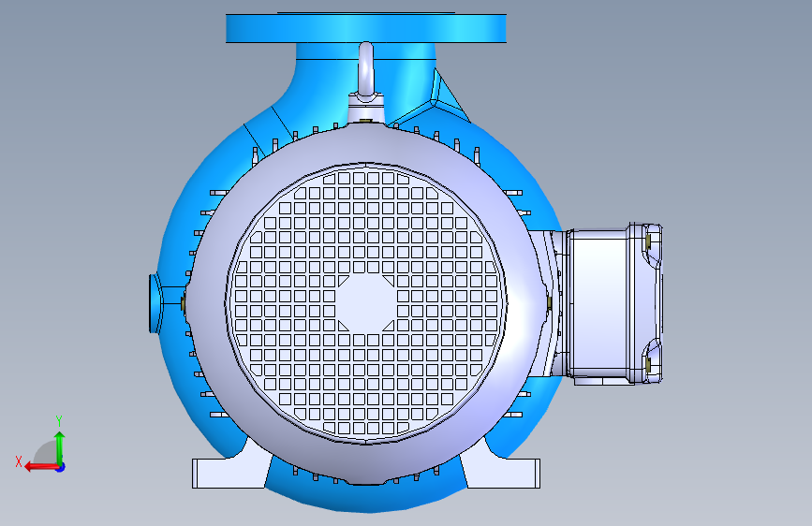812x526 pixels.
Task: Select the octagonal center of the fan grille
Action: point(366,302)
